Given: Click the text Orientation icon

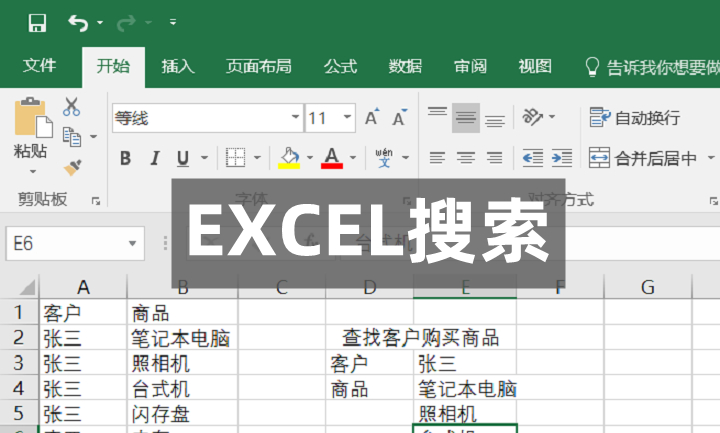Looking at the screenshot, I should tap(533, 117).
